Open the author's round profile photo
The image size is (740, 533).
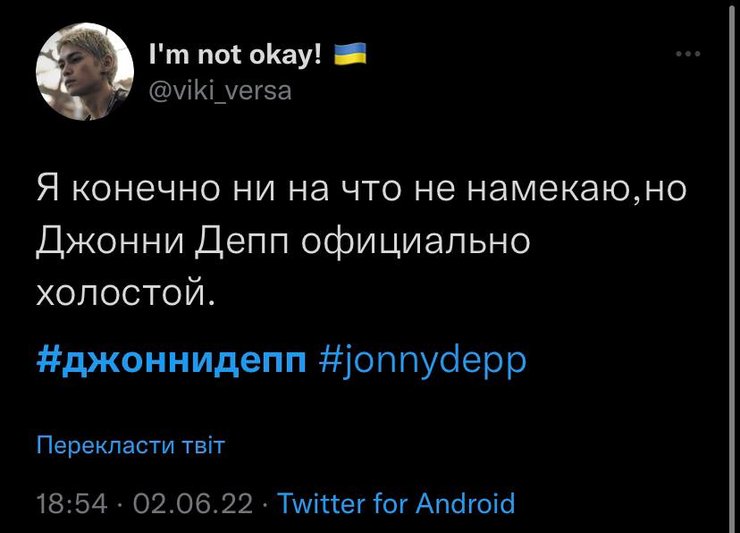pyautogui.click(x=85, y=70)
